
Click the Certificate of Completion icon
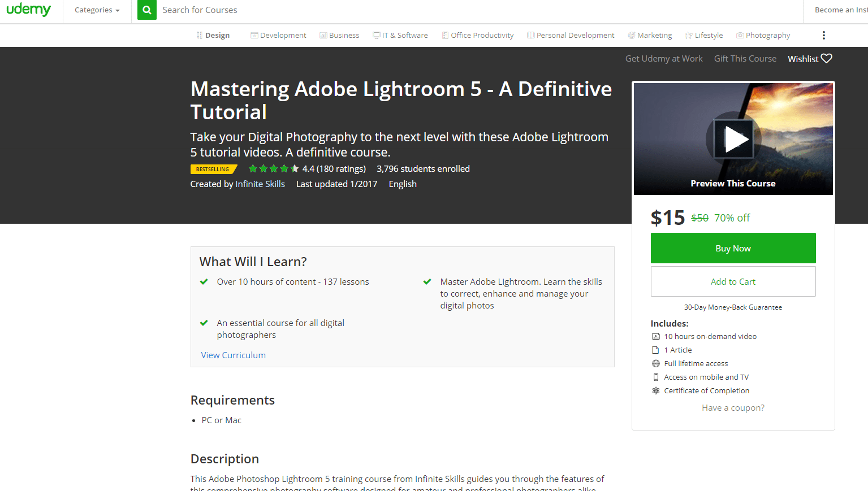[x=656, y=390]
